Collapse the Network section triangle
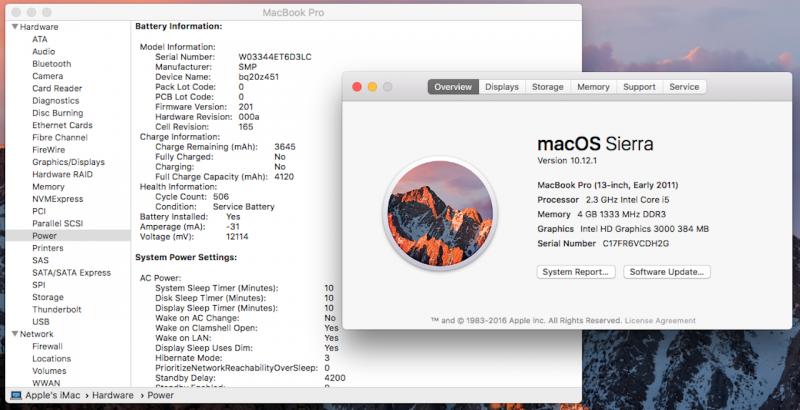 click(15, 334)
